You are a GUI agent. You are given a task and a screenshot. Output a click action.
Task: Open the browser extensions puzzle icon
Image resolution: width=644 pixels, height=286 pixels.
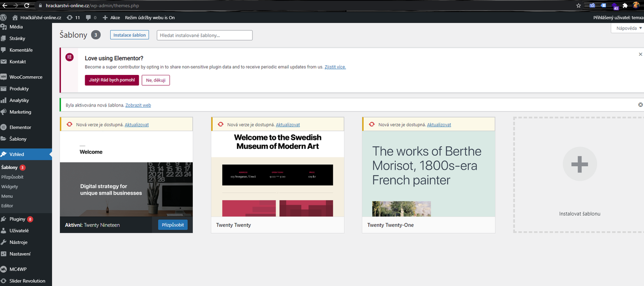[625, 6]
